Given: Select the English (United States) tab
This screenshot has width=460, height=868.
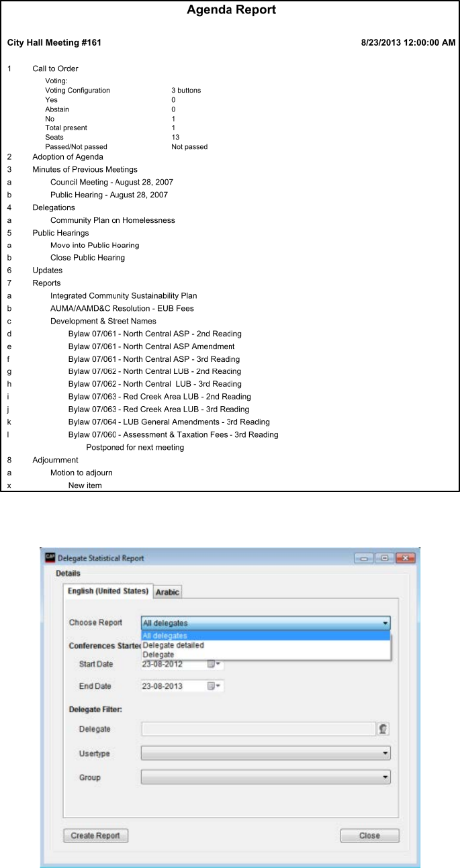Looking at the screenshot, I should tap(108, 591).
